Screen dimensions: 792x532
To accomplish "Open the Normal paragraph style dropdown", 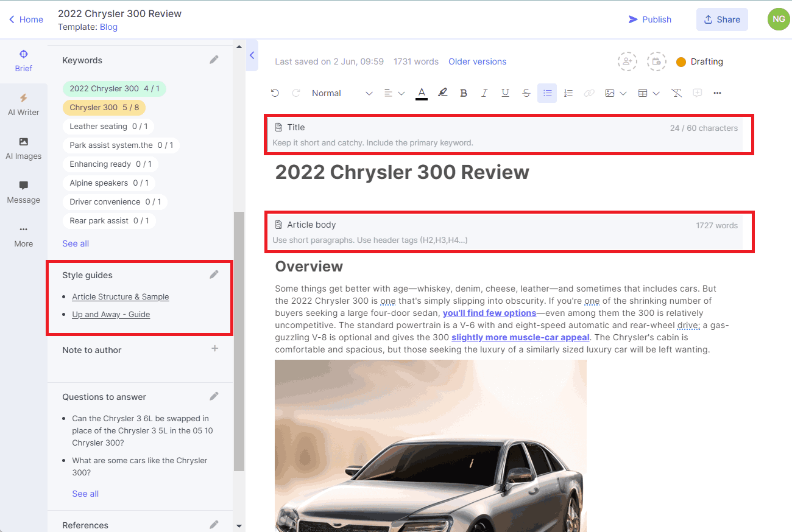I will [x=342, y=93].
